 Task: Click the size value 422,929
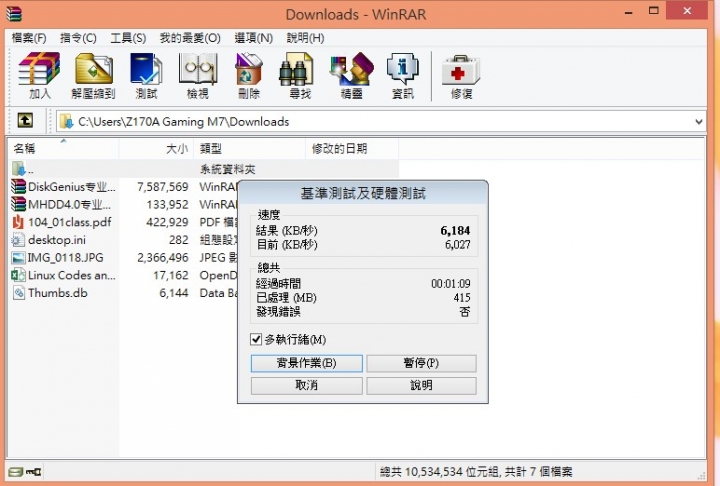(x=167, y=222)
